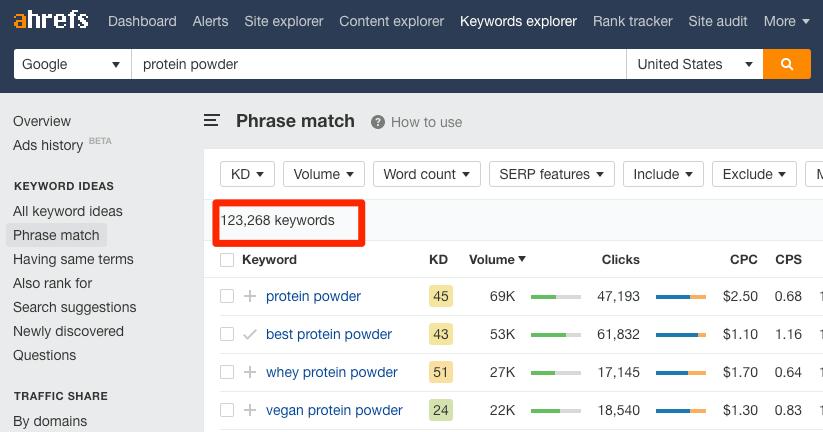
Task: Expand the SERP features filter
Action: click(x=551, y=174)
